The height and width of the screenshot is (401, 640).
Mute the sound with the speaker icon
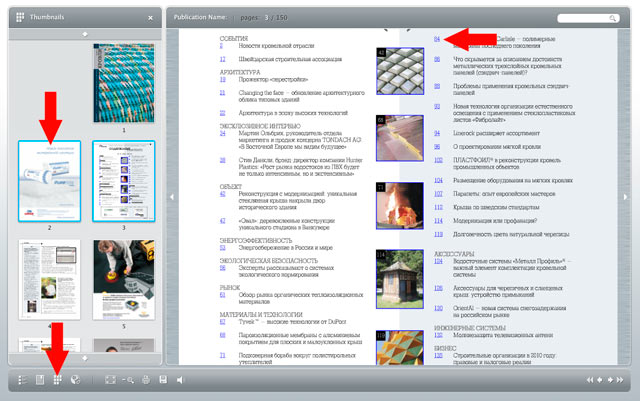180,380
